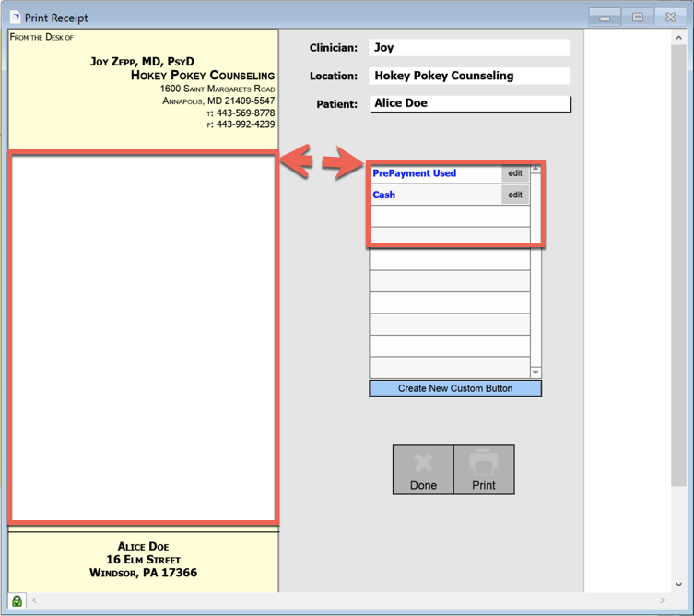Edit the PrePayment Used entry

(x=515, y=173)
